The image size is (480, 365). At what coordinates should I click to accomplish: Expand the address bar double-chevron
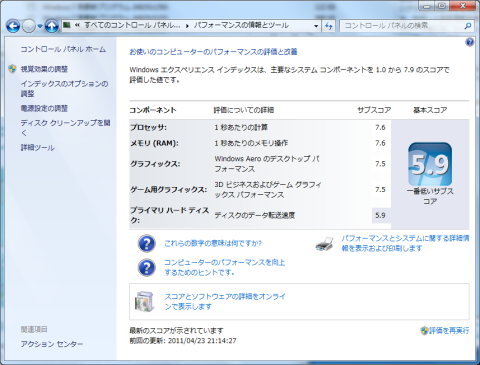77,25
